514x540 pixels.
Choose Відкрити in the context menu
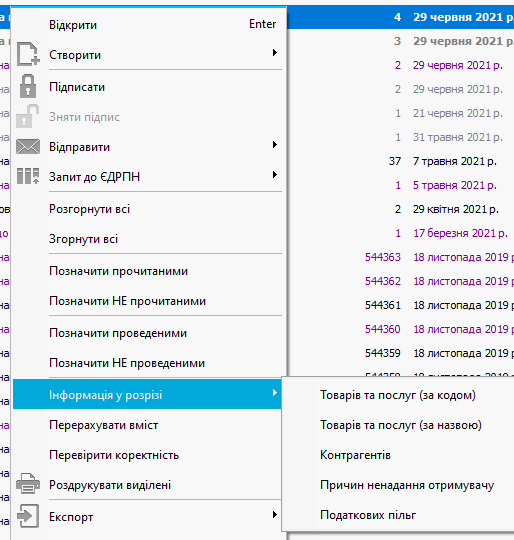pyautogui.click(x=148, y=24)
